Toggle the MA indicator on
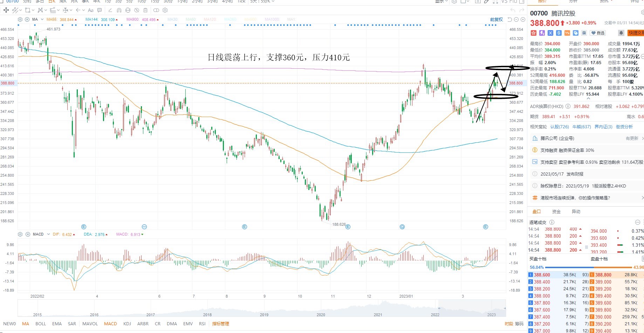This screenshot has height=333, width=644. pos(26,324)
